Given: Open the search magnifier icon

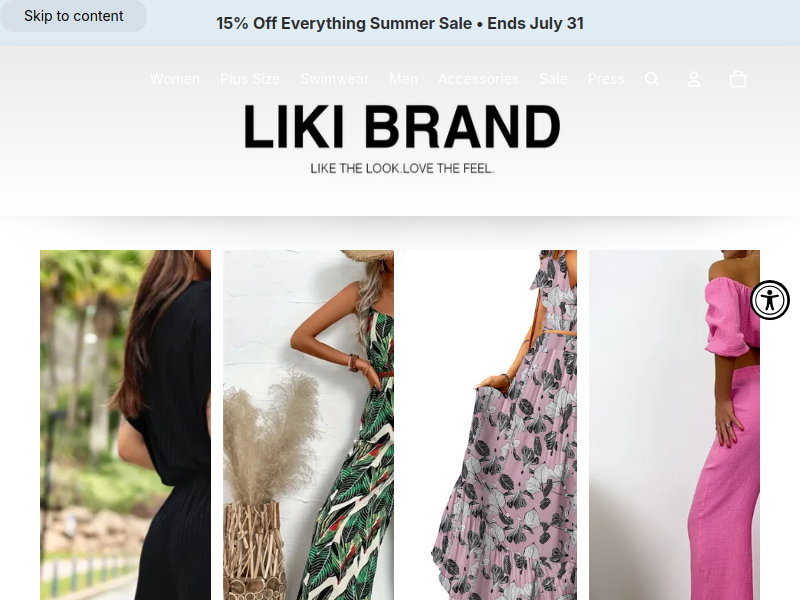Looking at the screenshot, I should (652, 79).
